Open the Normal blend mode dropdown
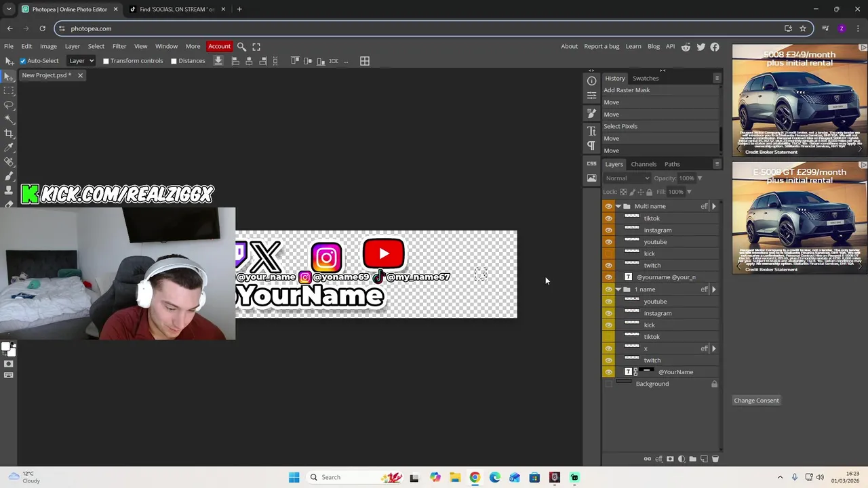The height and width of the screenshot is (488, 868). click(x=627, y=178)
